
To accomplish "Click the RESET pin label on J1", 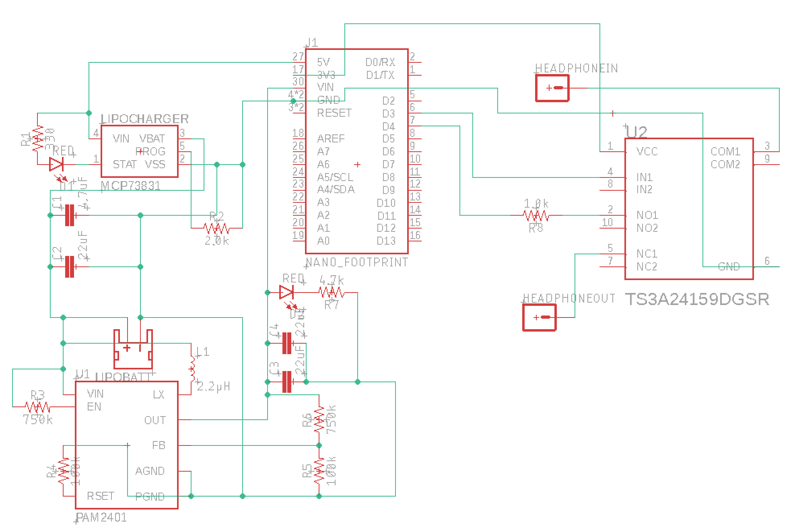I will pos(334,113).
